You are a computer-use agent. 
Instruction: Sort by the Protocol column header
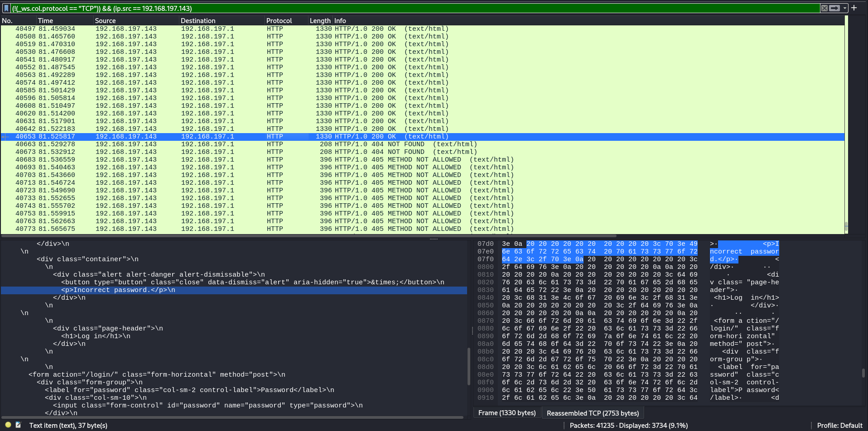coord(286,20)
